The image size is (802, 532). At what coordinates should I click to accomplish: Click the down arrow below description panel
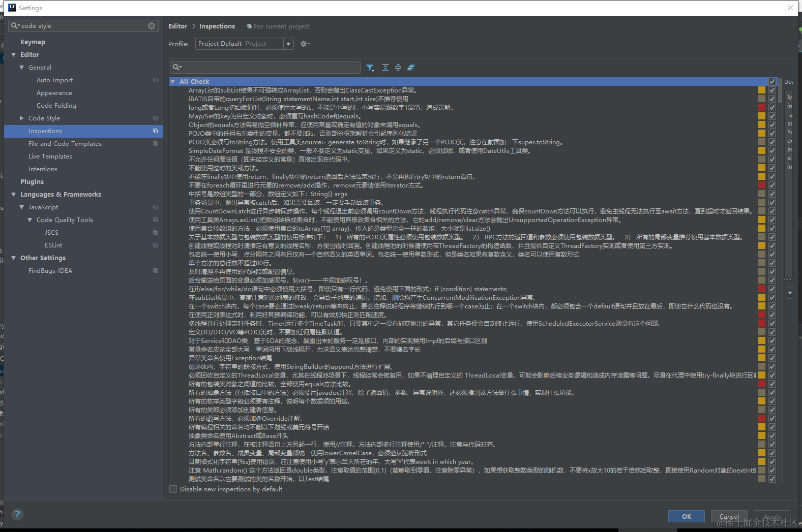[x=790, y=293]
